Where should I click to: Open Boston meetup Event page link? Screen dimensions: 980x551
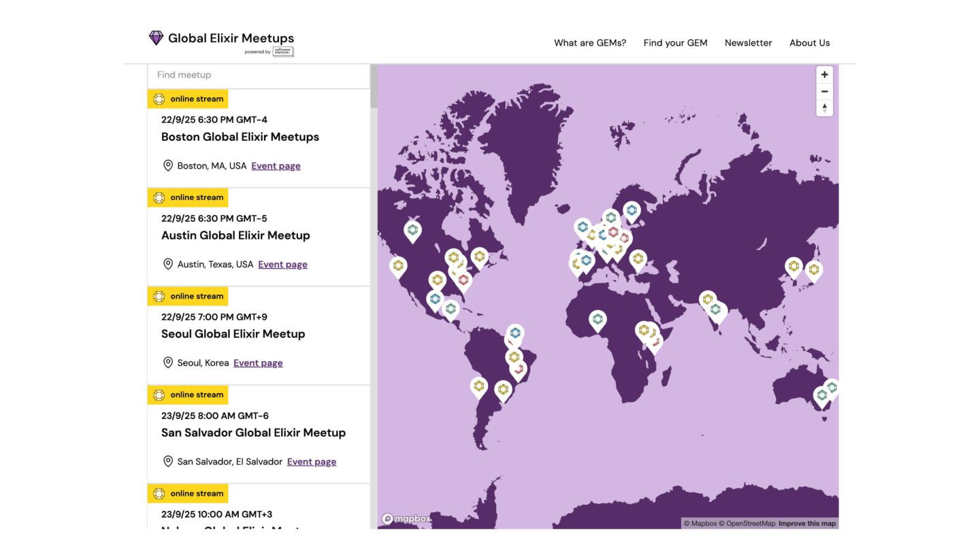pos(276,166)
